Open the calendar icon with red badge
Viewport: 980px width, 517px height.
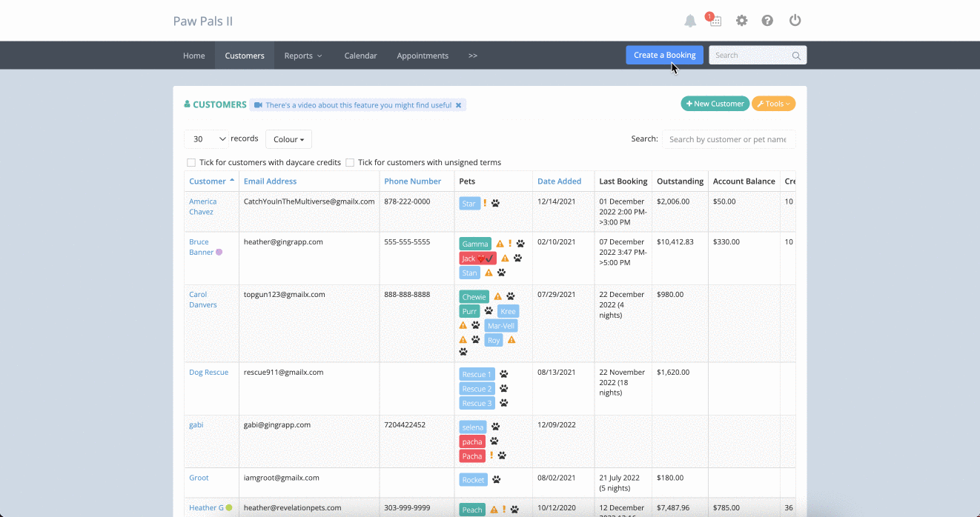715,20
